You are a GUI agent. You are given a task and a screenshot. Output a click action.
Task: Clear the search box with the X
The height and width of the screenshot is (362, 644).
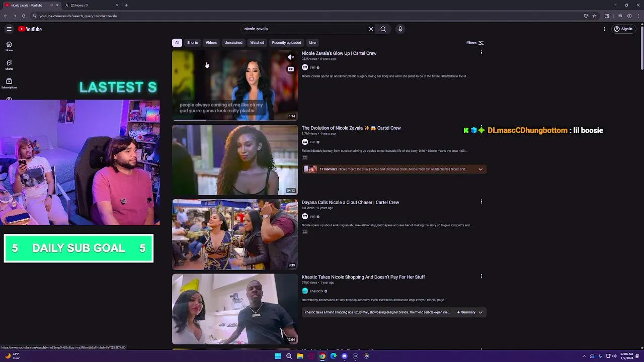click(371, 29)
